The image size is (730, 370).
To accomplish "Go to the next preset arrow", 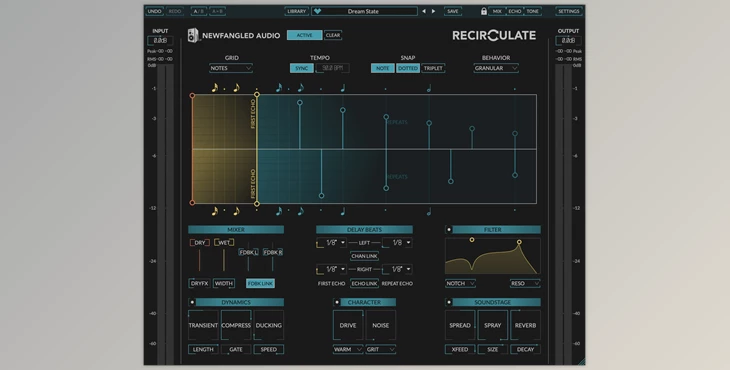I will [433, 11].
